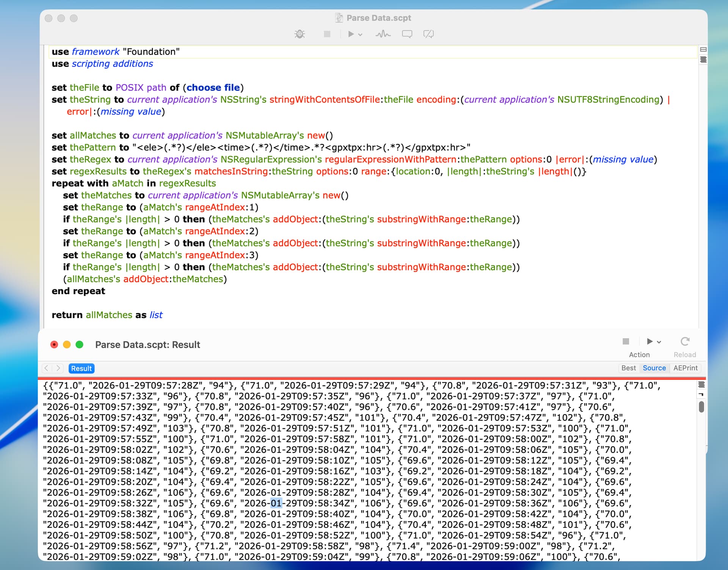Click the script document icon in the title bar
Screen dimensions: 728x570
[x=339, y=18]
